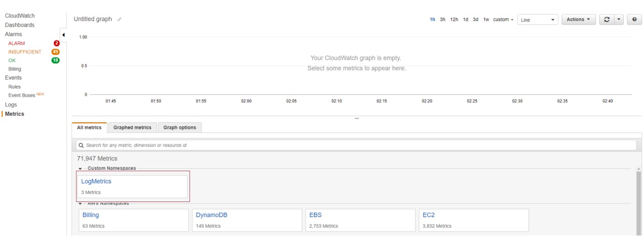Image resolution: width=644 pixels, height=238 pixels.
Task: Open the EC2 namespace card
Action: click(474, 220)
